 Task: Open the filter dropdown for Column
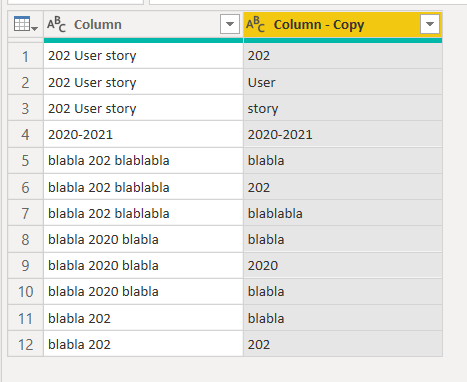tap(230, 24)
